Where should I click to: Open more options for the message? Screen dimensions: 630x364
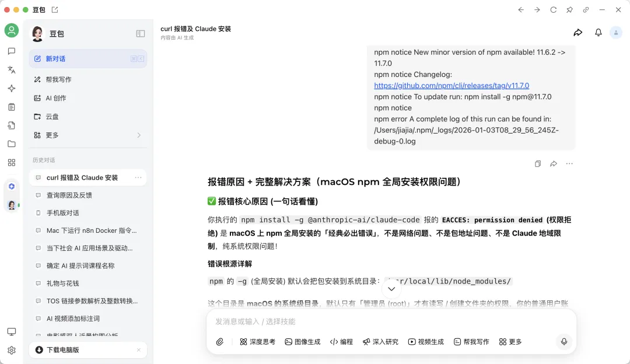pyautogui.click(x=569, y=163)
